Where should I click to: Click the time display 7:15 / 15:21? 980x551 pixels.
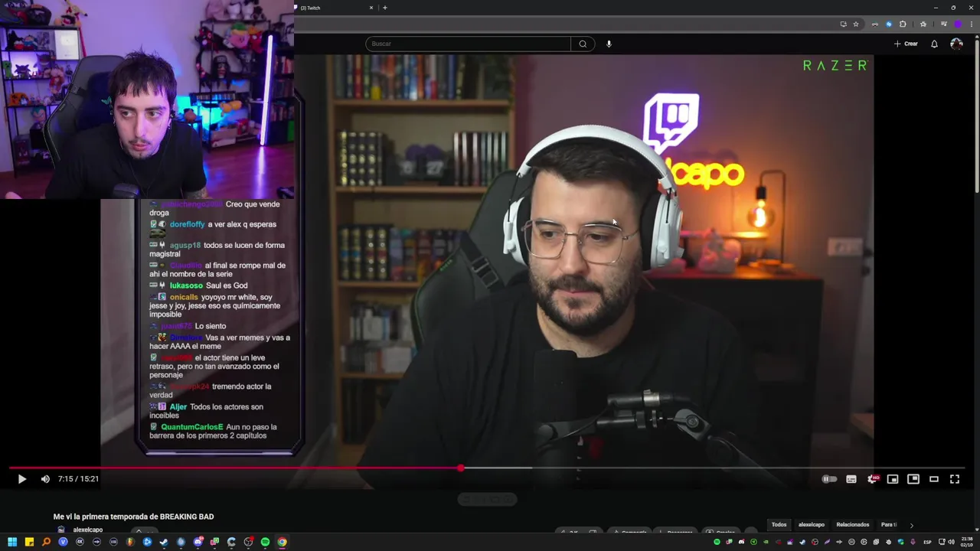[x=78, y=479]
